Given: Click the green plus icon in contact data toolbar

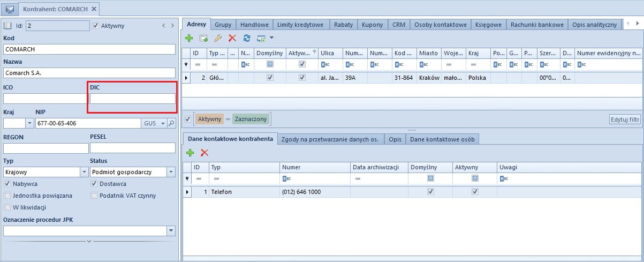Looking at the screenshot, I should (190, 153).
